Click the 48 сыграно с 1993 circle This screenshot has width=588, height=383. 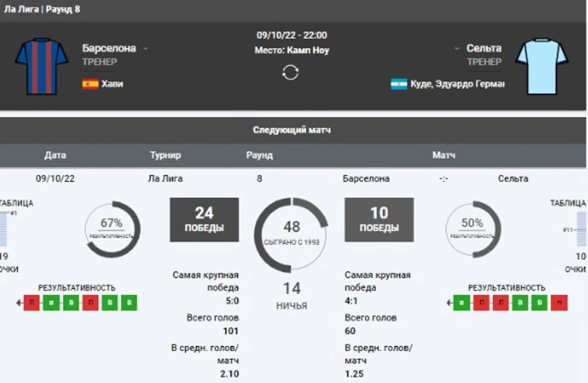click(x=291, y=233)
